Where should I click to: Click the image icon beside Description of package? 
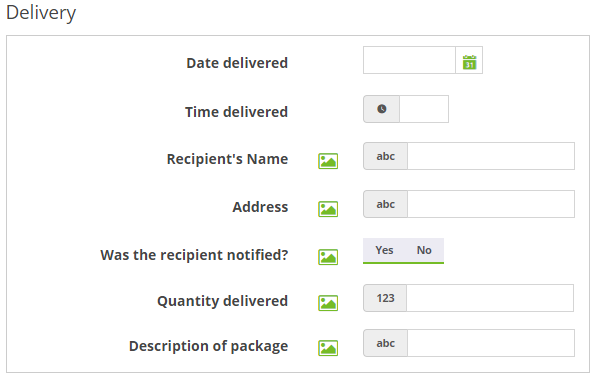point(328,348)
